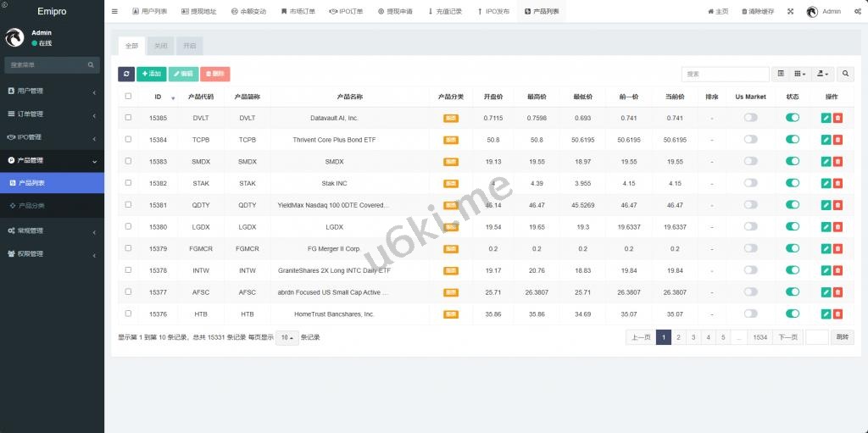Turn off status switch for SMDX row

pos(793,161)
